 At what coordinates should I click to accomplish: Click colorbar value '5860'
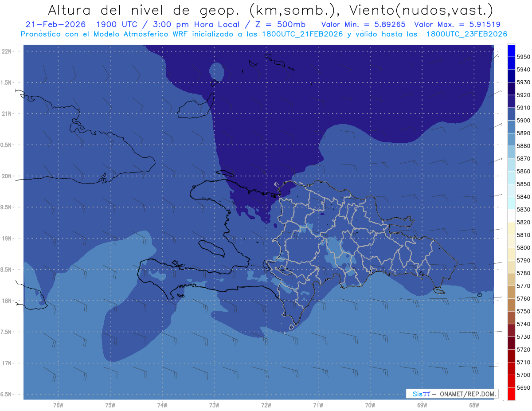(x=524, y=172)
